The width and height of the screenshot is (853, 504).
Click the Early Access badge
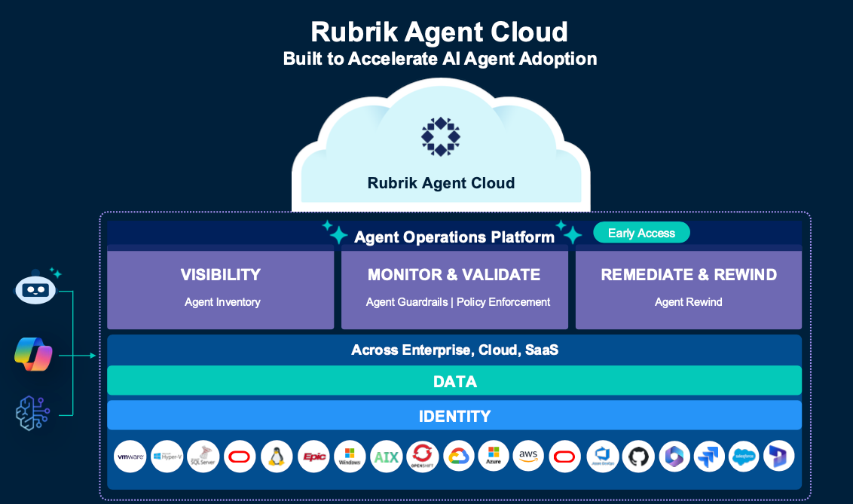coord(641,233)
